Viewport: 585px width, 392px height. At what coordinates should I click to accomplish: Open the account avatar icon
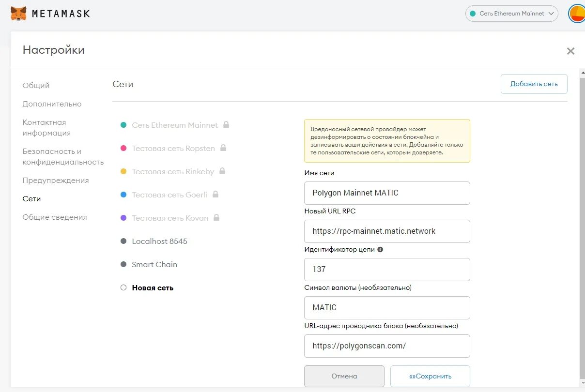click(576, 14)
